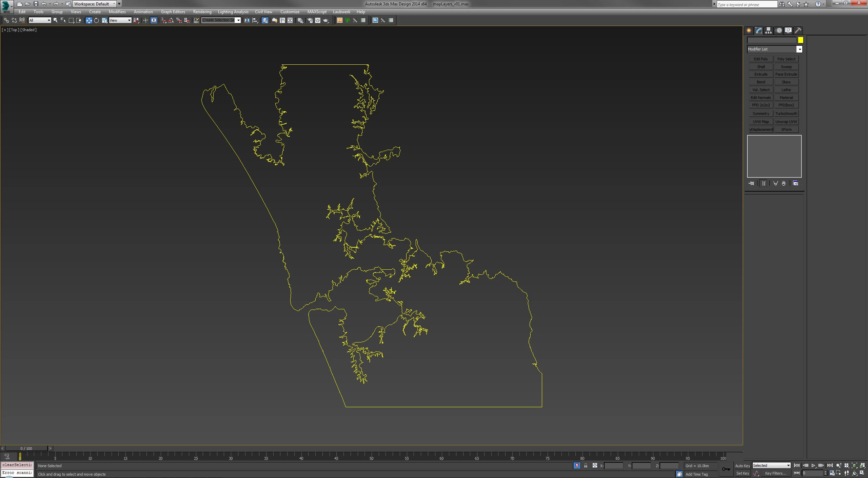This screenshot has height=478, width=868.
Task: Click the Select by Name icon
Action: click(63, 20)
